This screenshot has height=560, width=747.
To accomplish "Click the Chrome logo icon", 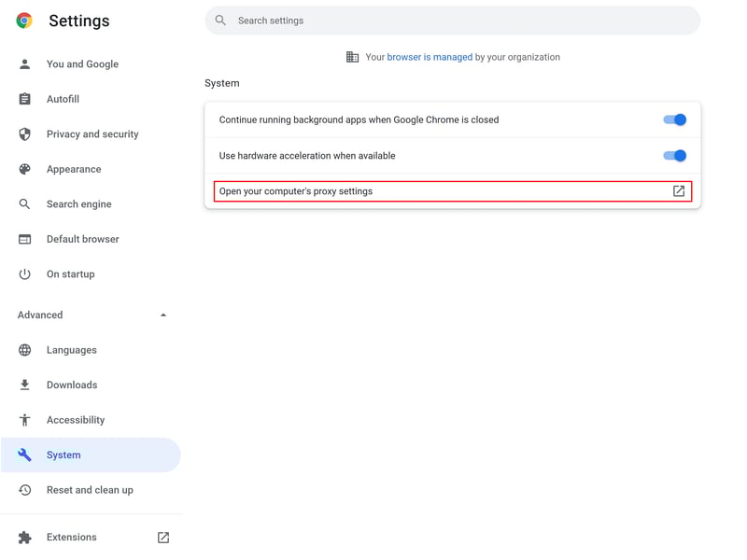I will 24,21.
